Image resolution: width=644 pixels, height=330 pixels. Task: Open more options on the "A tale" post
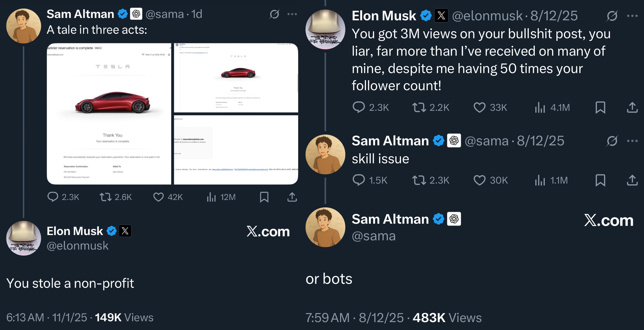click(x=292, y=14)
